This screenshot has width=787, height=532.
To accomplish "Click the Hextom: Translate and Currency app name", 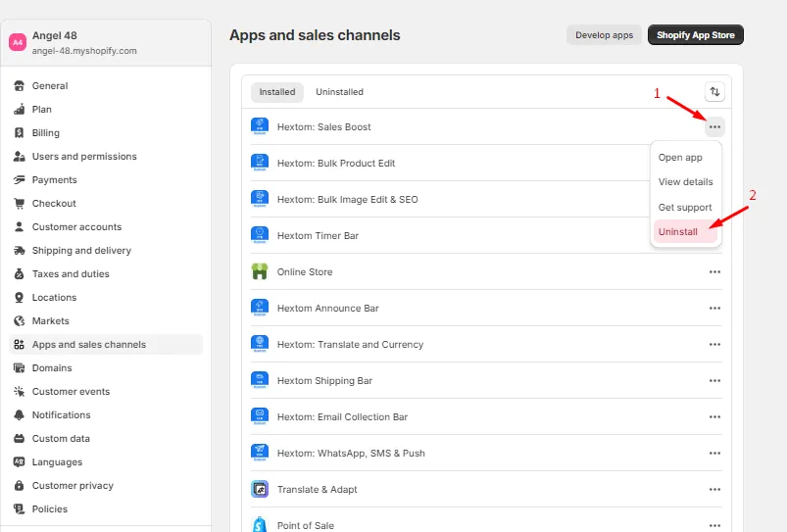I will [350, 344].
